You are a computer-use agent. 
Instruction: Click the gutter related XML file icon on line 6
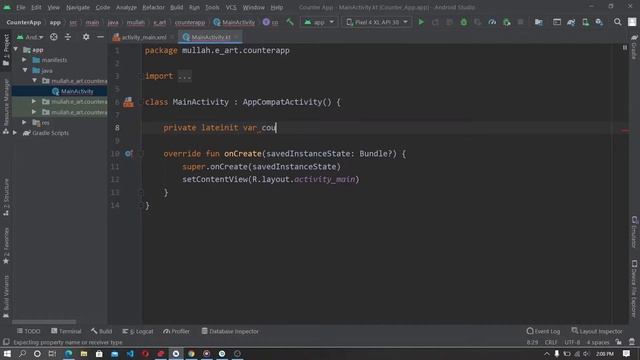point(128,102)
